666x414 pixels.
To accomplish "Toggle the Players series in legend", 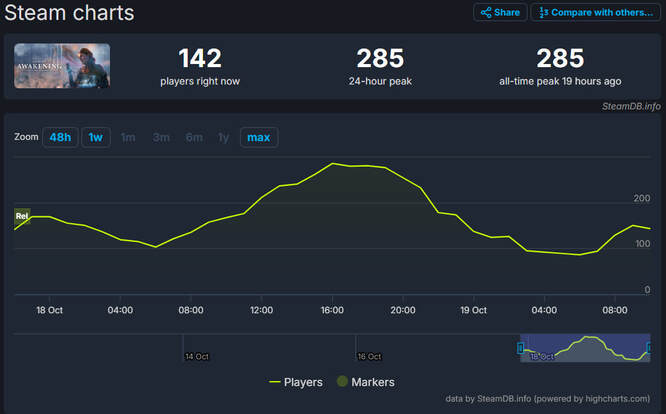I will point(296,382).
